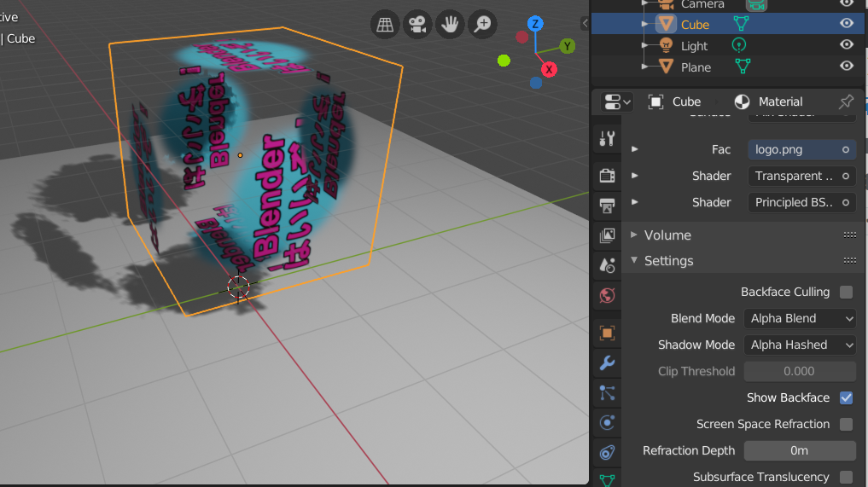Click the sidebar toggle arrow near gizmo
The height and width of the screenshot is (487, 868).
click(x=585, y=23)
